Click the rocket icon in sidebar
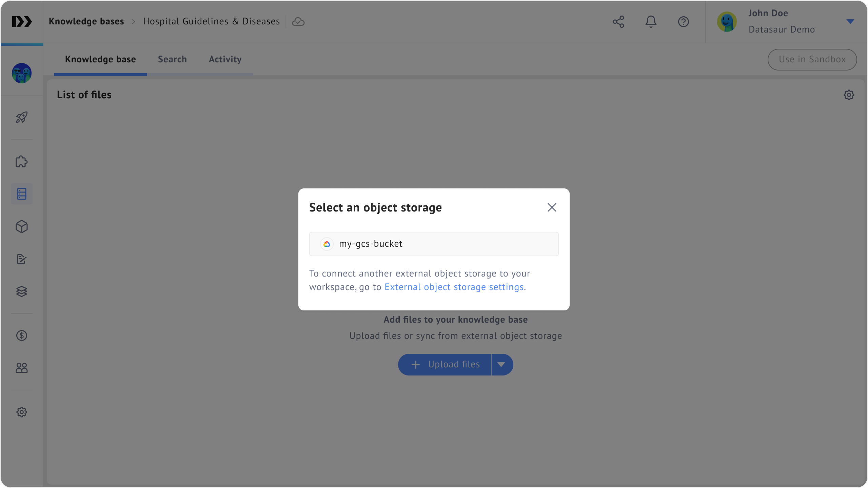The width and height of the screenshot is (868, 488). point(22,117)
